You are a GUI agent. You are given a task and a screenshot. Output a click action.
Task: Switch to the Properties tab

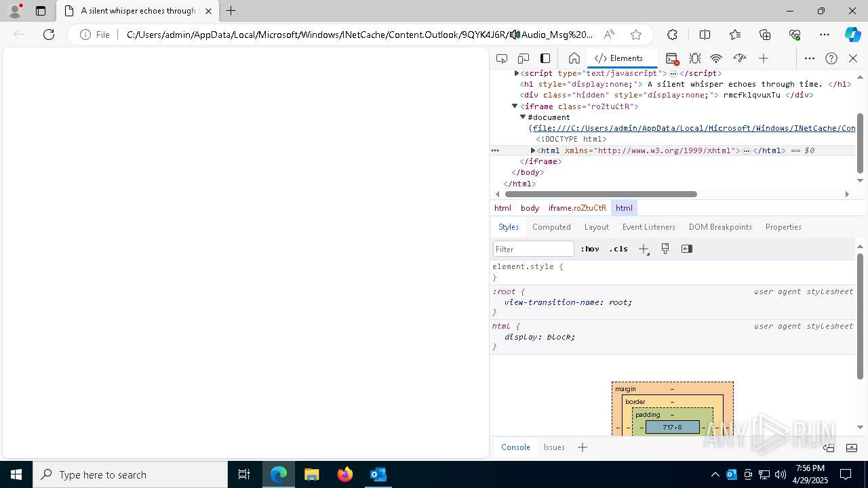(783, 227)
